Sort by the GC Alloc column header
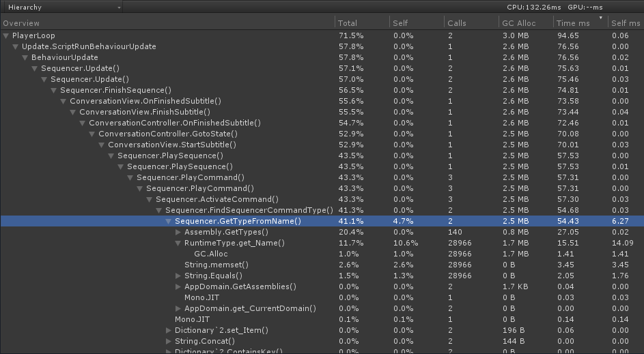This screenshot has width=644, height=354. (x=526, y=23)
